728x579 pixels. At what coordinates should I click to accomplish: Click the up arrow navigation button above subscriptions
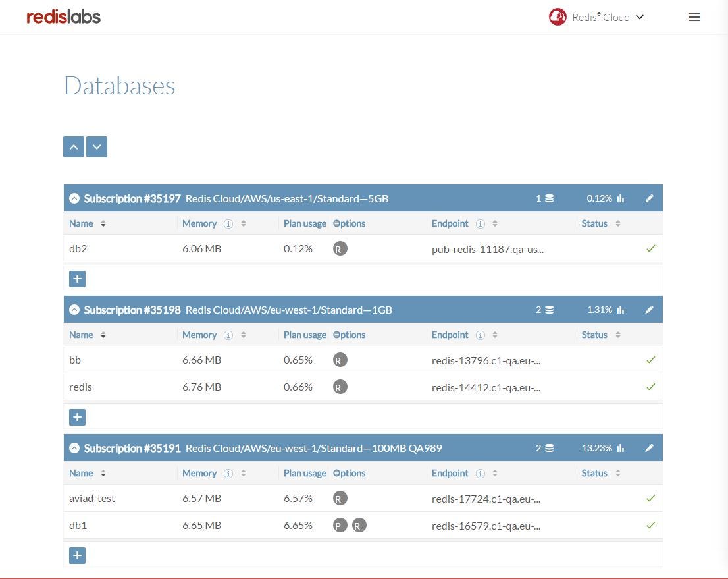pos(73,146)
